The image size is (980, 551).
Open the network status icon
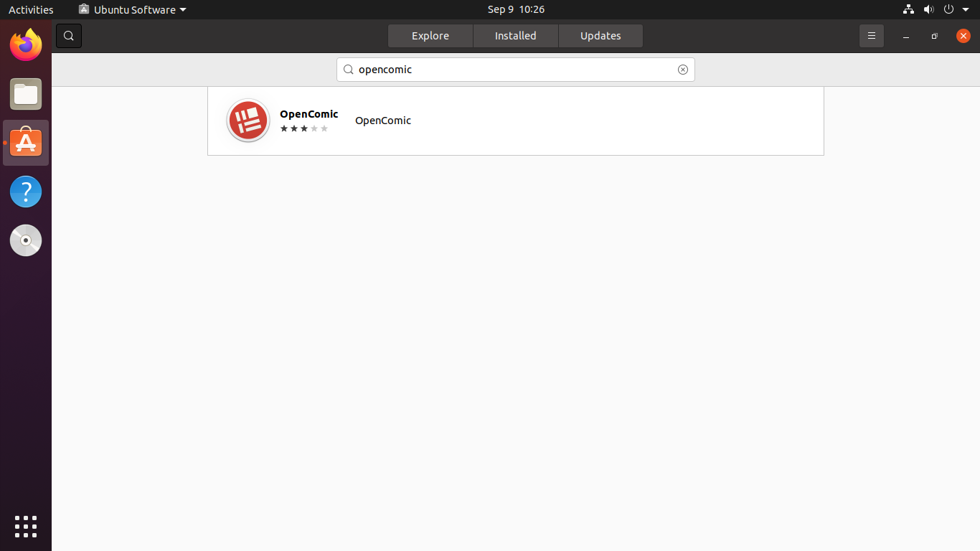click(x=908, y=9)
